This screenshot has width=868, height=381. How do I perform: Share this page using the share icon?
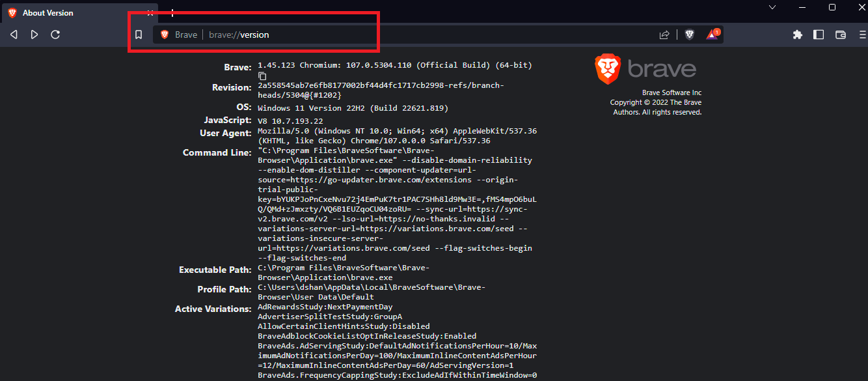(x=664, y=35)
